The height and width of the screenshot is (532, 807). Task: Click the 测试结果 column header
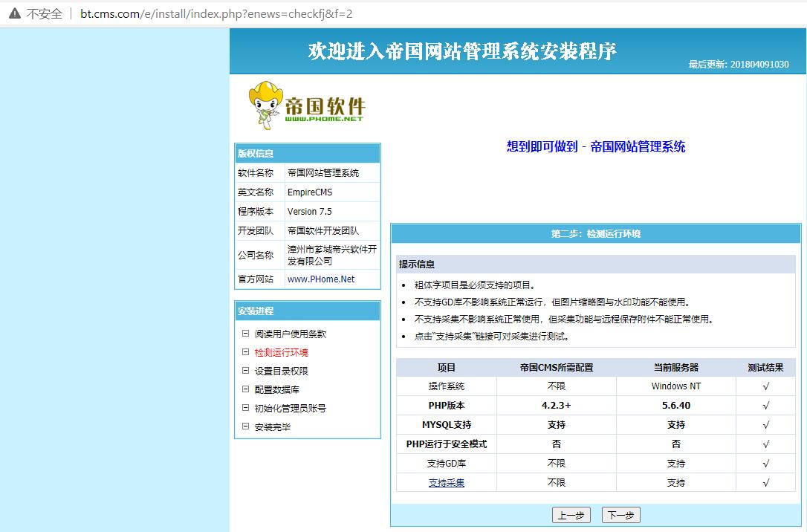pyautogui.click(x=765, y=367)
